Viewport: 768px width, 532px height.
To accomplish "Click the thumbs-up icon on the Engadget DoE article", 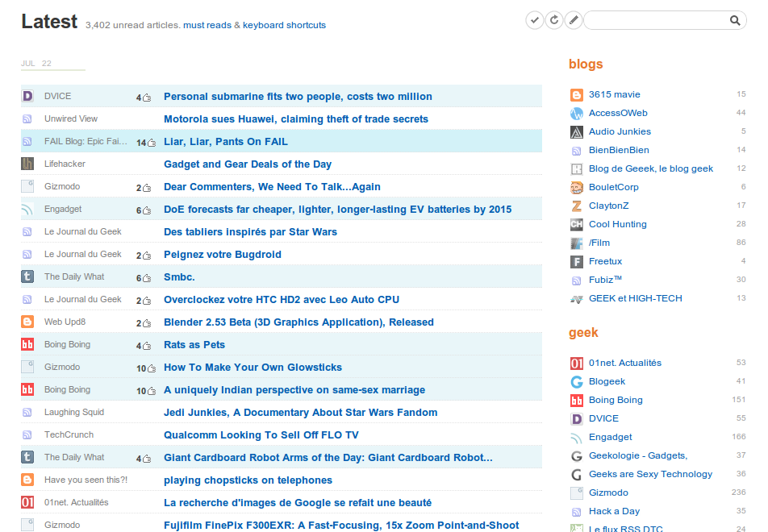I will click(147, 210).
